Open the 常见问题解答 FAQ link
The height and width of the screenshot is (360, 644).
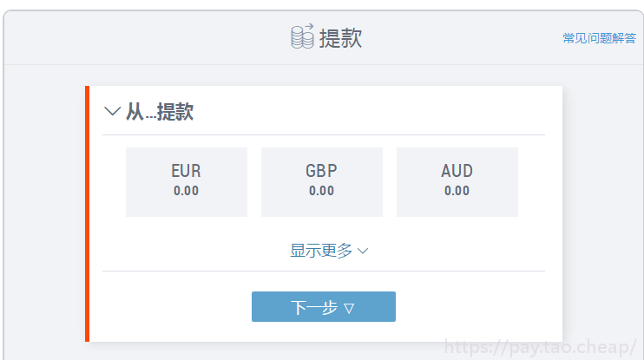coord(599,38)
